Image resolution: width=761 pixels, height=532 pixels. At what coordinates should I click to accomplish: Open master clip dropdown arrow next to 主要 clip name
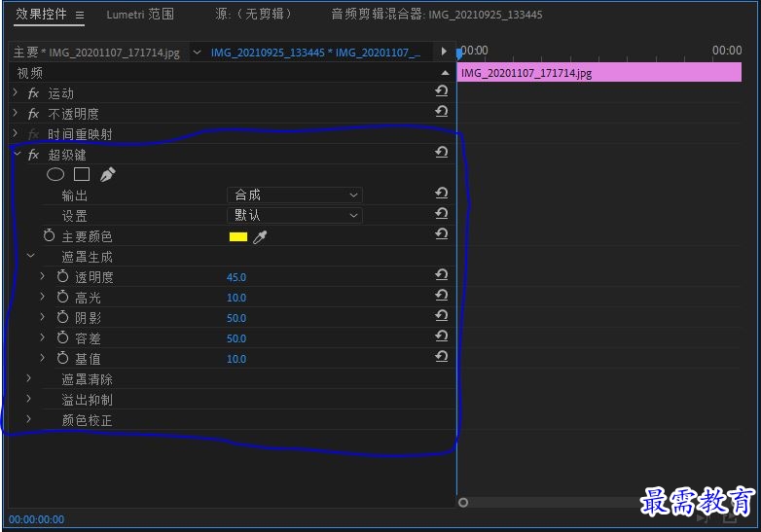pos(197,52)
